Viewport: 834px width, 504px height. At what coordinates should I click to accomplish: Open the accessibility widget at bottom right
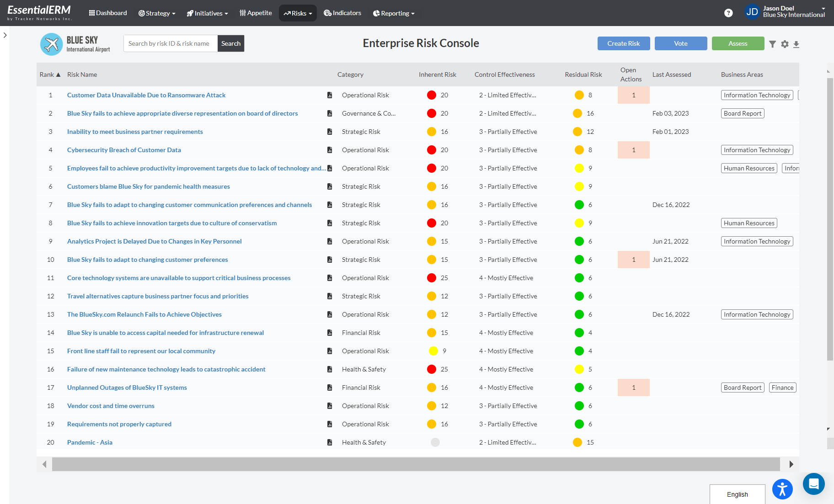[782, 489]
